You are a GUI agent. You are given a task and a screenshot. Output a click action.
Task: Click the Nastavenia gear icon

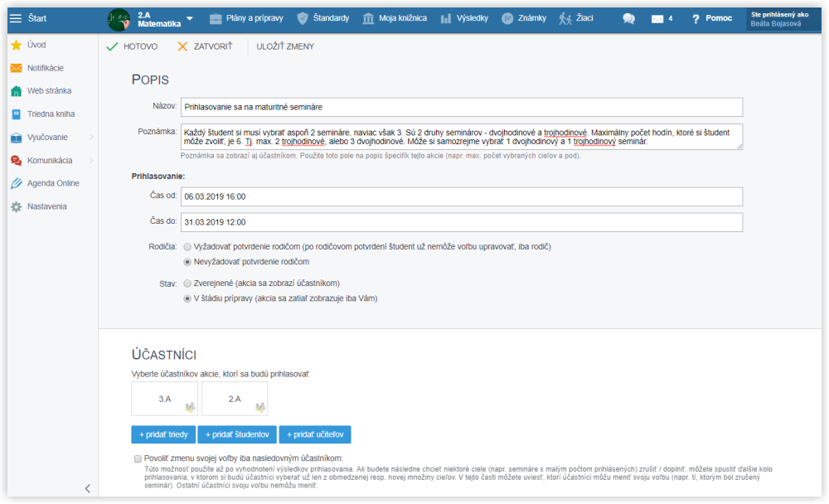click(x=17, y=206)
